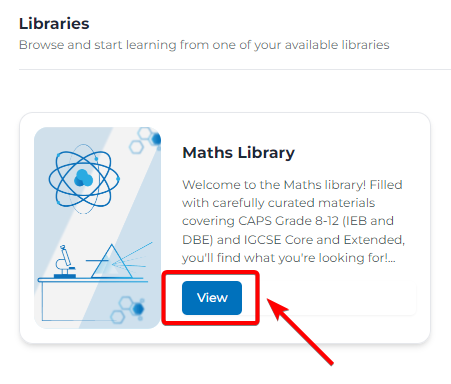The image size is (451, 384).
Task: Click the 'CAPS Grade 8-12' description line
Action: click(x=288, y=221)
